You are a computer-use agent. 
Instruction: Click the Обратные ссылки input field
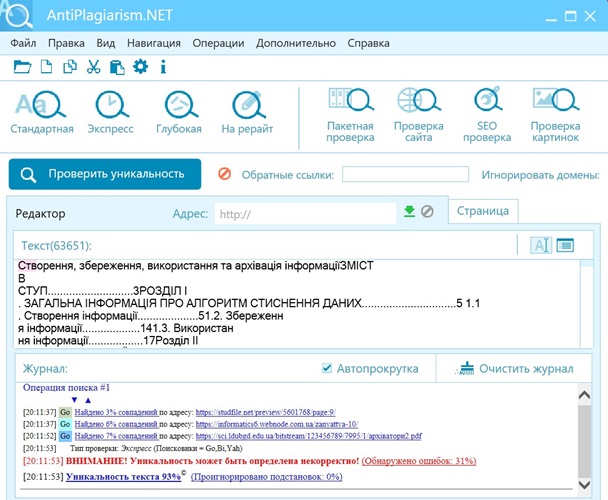tap(405, 174)
